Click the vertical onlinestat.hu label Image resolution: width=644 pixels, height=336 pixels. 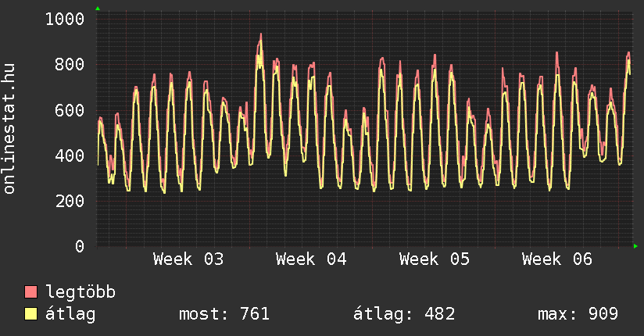pos(9,129)
